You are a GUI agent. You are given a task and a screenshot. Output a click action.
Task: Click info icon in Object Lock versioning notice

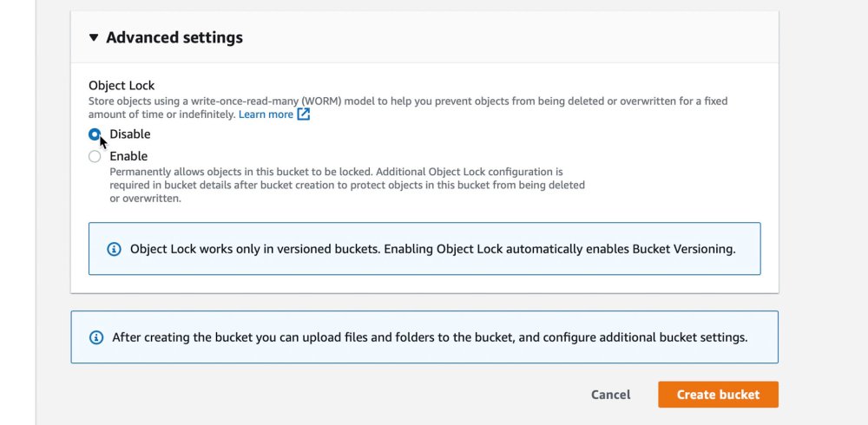(114, 249)
